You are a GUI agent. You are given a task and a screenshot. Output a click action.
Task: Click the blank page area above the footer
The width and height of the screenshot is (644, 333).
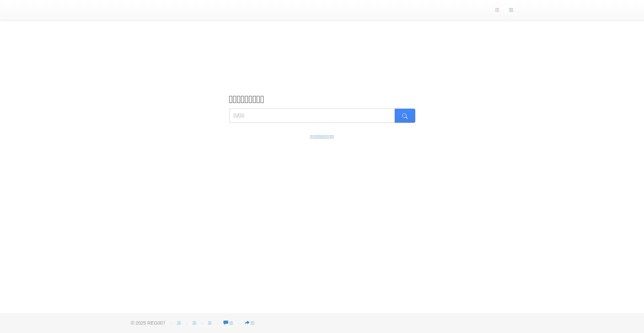(322, 235)
